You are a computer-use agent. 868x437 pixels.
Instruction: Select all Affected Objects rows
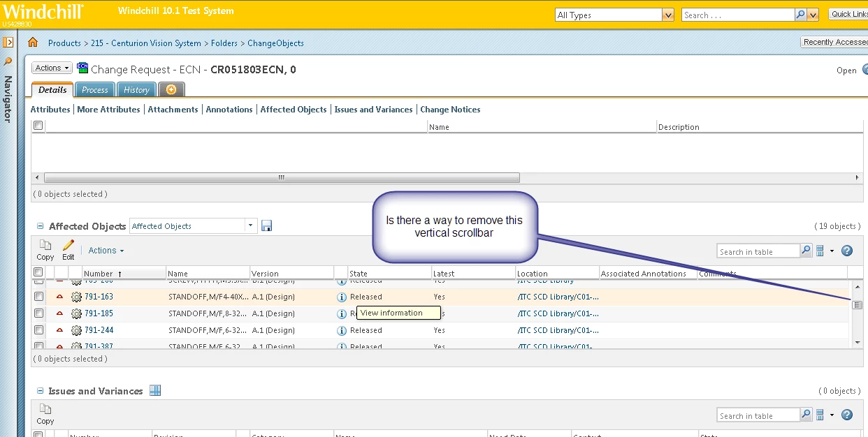click(x=38, y=272)
